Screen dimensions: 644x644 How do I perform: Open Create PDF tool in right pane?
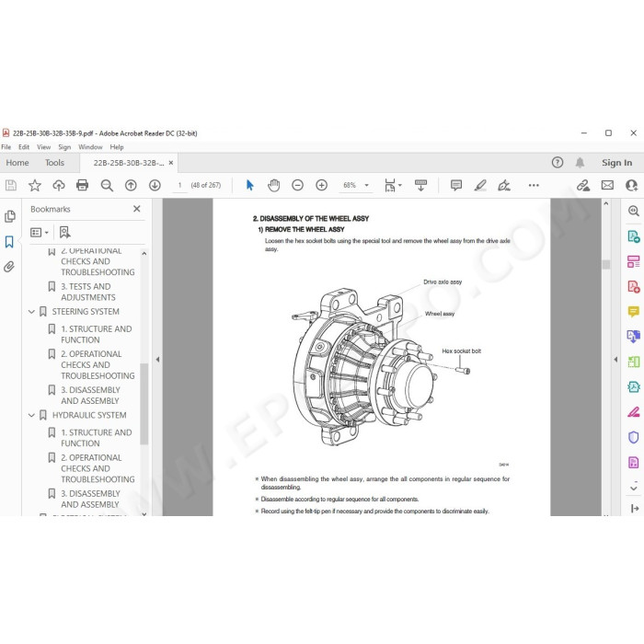(x=633, y=286)
